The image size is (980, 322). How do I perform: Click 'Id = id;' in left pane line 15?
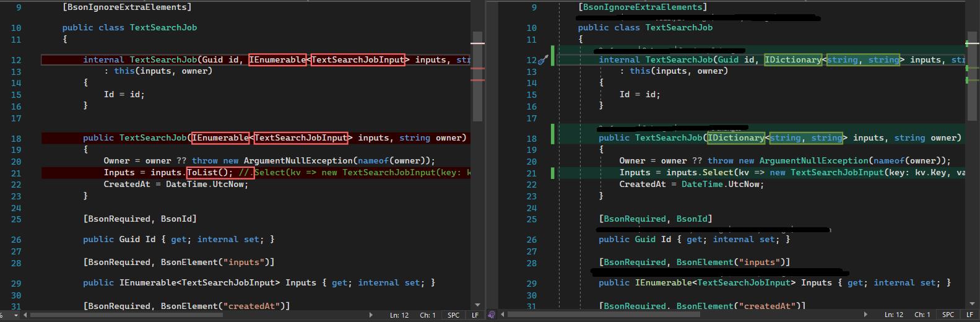(124, 95)
